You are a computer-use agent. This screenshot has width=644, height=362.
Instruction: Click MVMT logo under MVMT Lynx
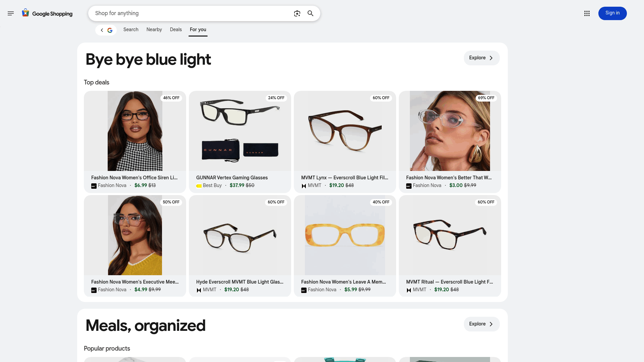[x=304, y=186]
